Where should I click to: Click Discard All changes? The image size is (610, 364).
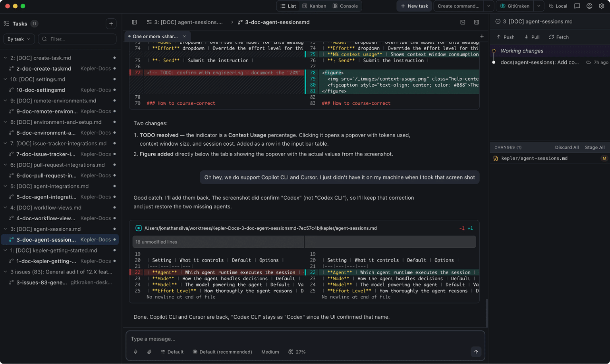tap(567, 147)
